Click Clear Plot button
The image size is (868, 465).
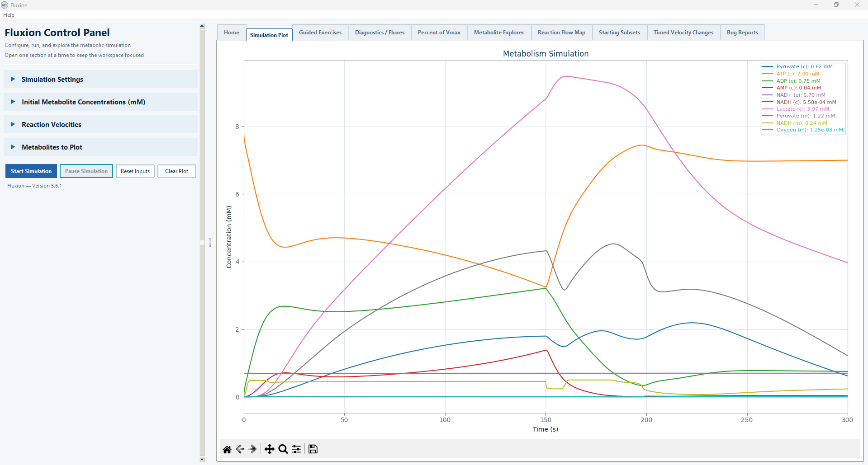point(177,171)
